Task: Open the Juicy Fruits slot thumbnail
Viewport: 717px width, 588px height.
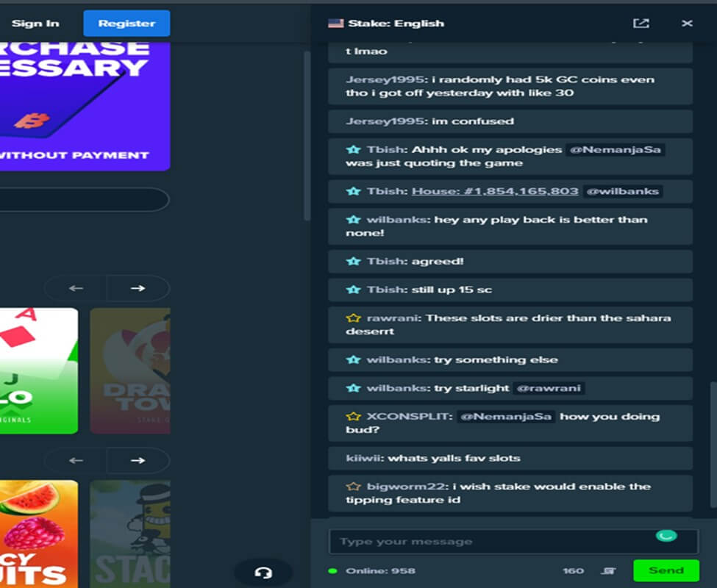Action: click(x=39, y=534)
